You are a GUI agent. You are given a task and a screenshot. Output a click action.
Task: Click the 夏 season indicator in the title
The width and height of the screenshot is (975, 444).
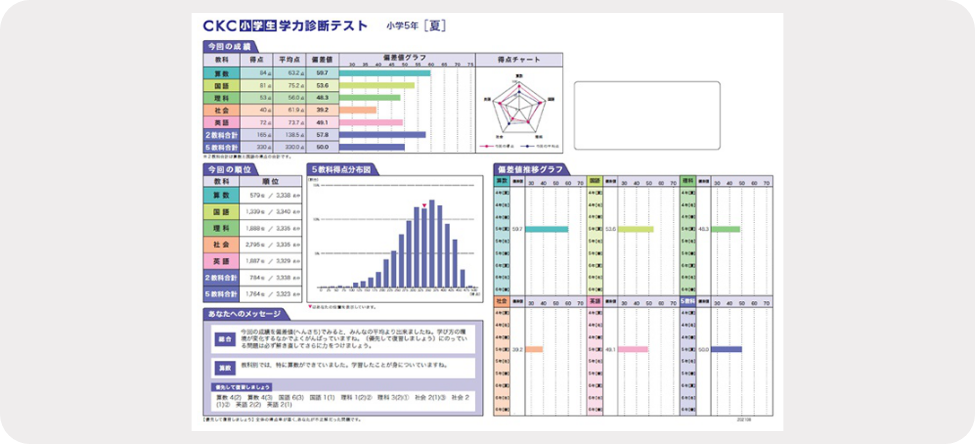(x=436, y=26)
